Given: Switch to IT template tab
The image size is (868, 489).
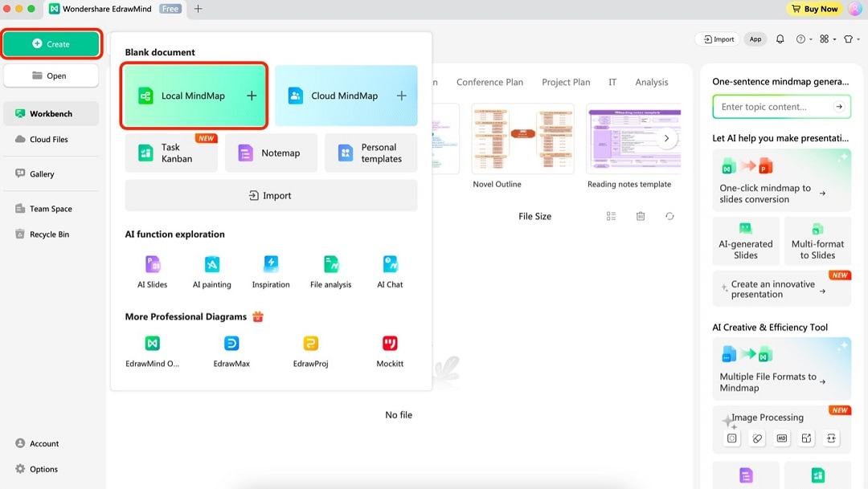Looking at the screenshot, I should (612, 82).
